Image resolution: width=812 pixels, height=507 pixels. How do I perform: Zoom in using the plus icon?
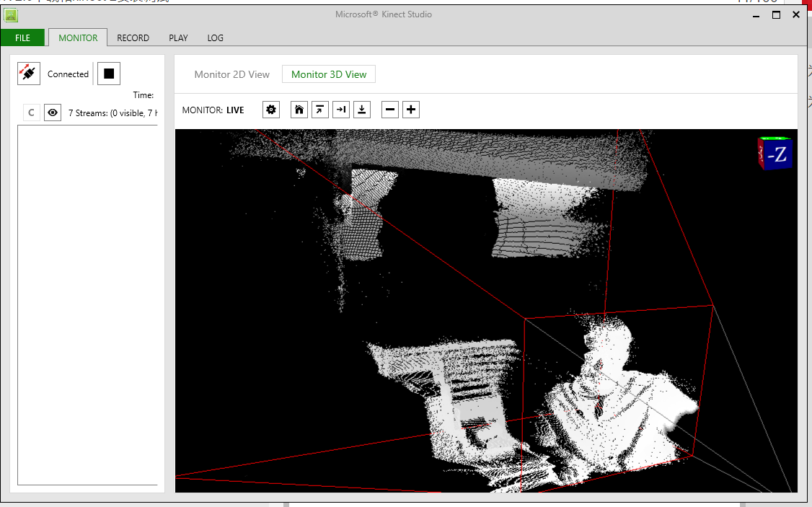click(410, 109)
